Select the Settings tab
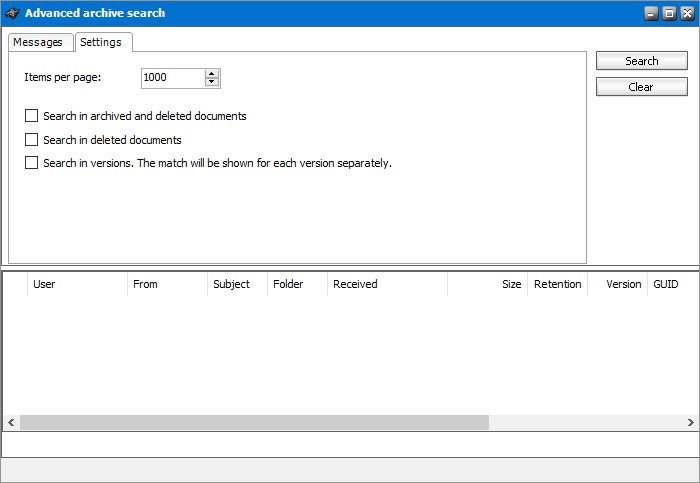The height and width of the screenshot is (483, 700). (103, 42)
